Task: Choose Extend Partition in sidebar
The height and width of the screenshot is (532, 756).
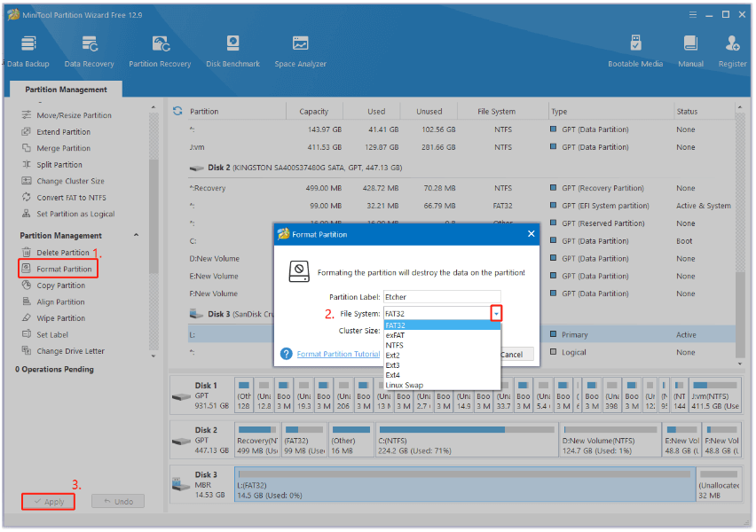Action: tap(56, 131)
